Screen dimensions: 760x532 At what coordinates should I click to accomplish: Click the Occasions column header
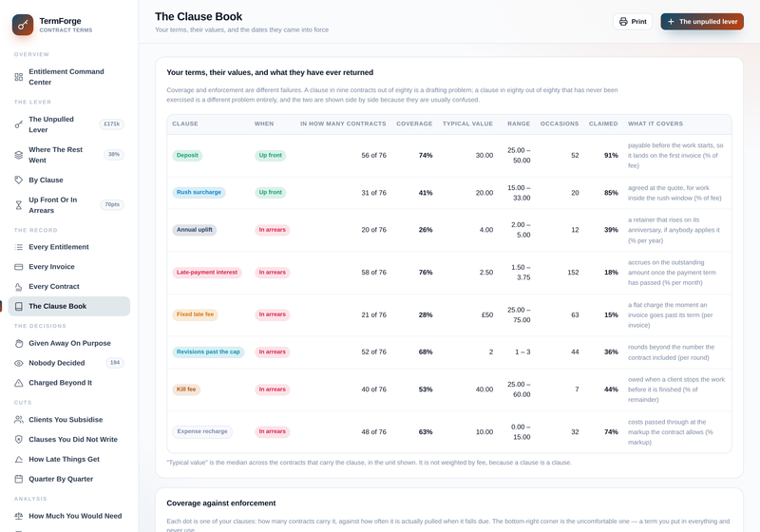pyautogui.click(x=560, y=124)
